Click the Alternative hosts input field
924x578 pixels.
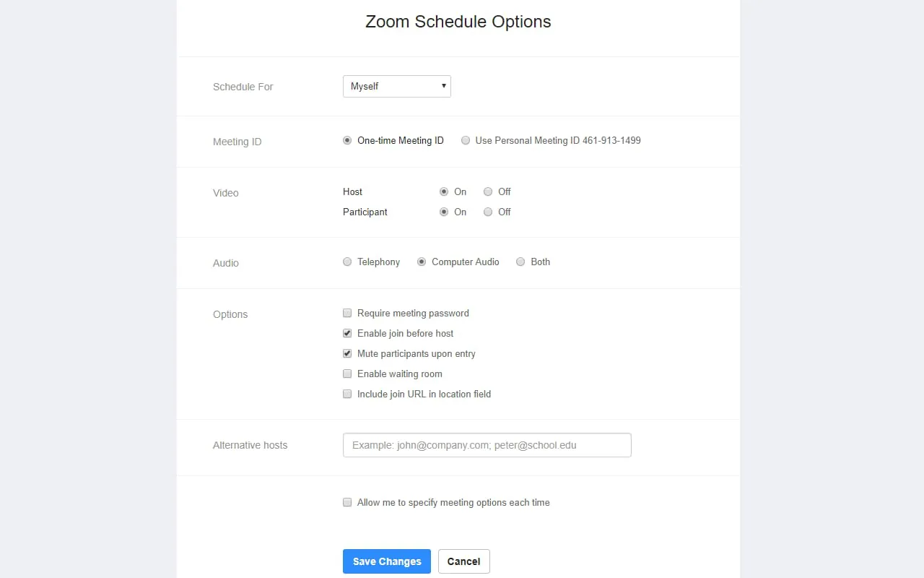tap(487, 445)
